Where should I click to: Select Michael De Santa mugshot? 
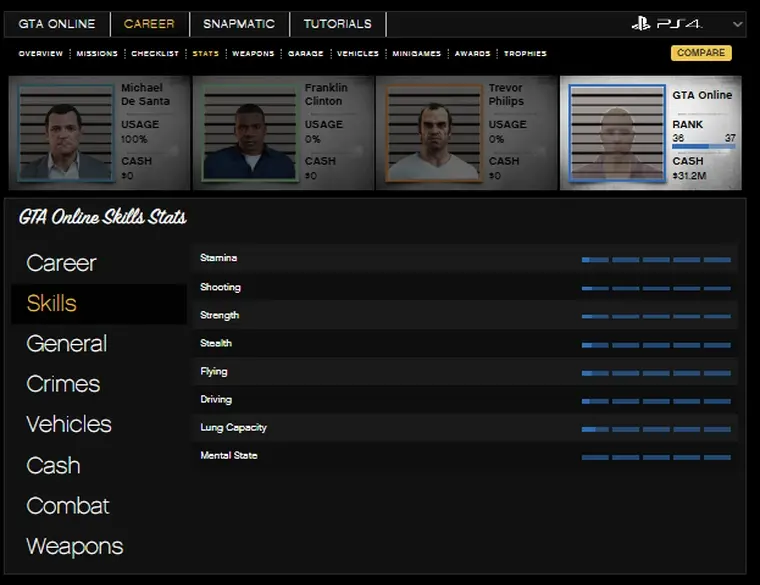tap(65, 133)
